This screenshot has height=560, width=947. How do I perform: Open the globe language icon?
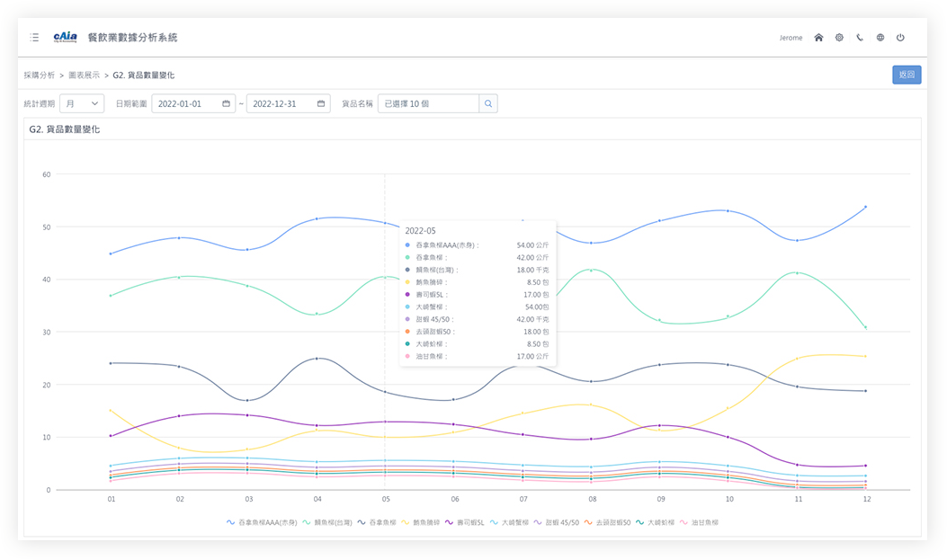click(x=880, y=38)
